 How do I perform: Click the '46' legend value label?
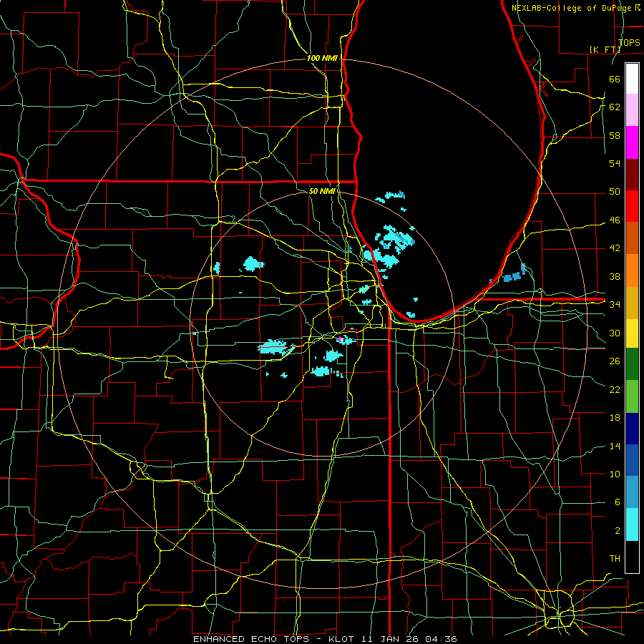[x=615, y=220]
